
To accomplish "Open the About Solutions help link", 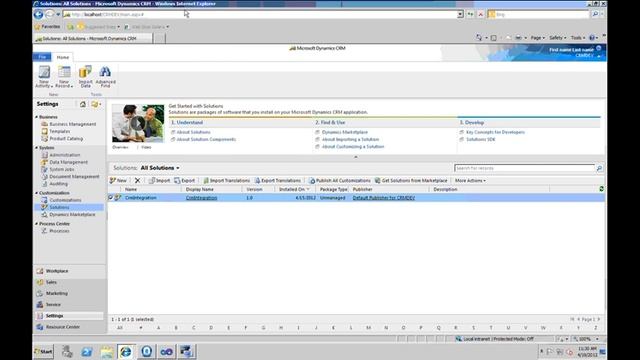I will pyautogui.click(x=193, y=132).
